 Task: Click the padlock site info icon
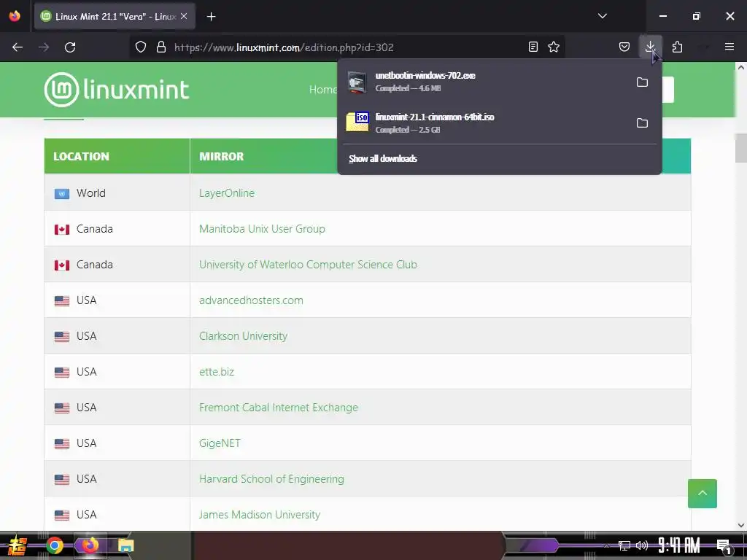161,47
